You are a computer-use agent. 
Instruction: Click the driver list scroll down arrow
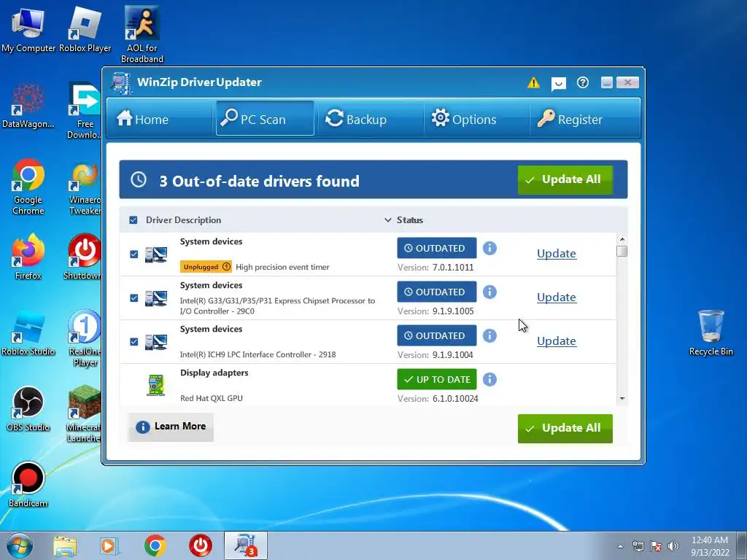coord(622,399)
